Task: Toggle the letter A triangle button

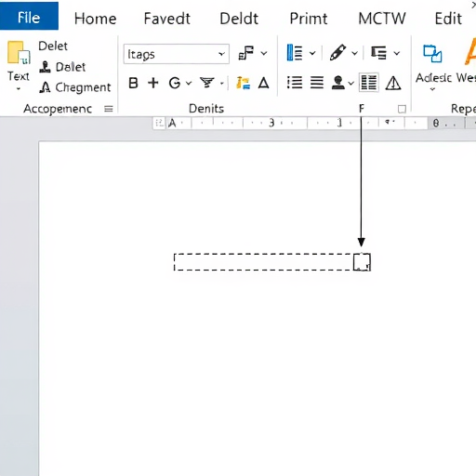Action: tap(264, 83)
